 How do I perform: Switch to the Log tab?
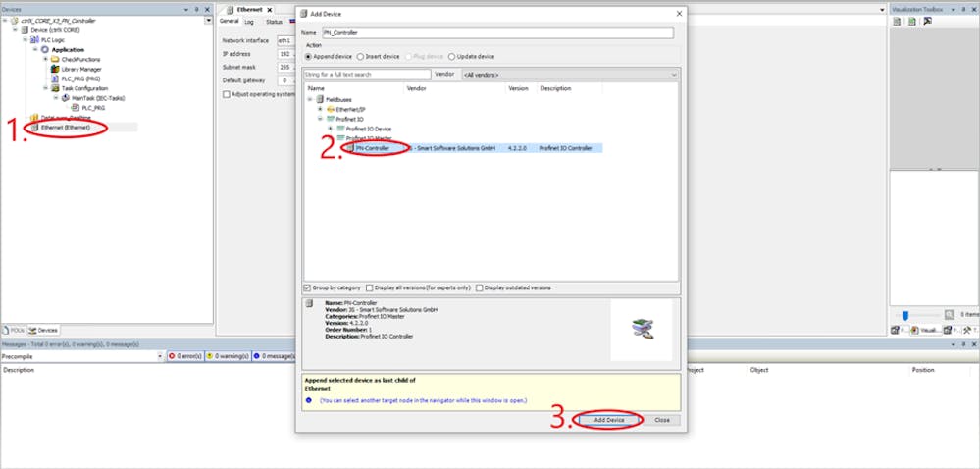pyautogui.click(x=249, y=22)
